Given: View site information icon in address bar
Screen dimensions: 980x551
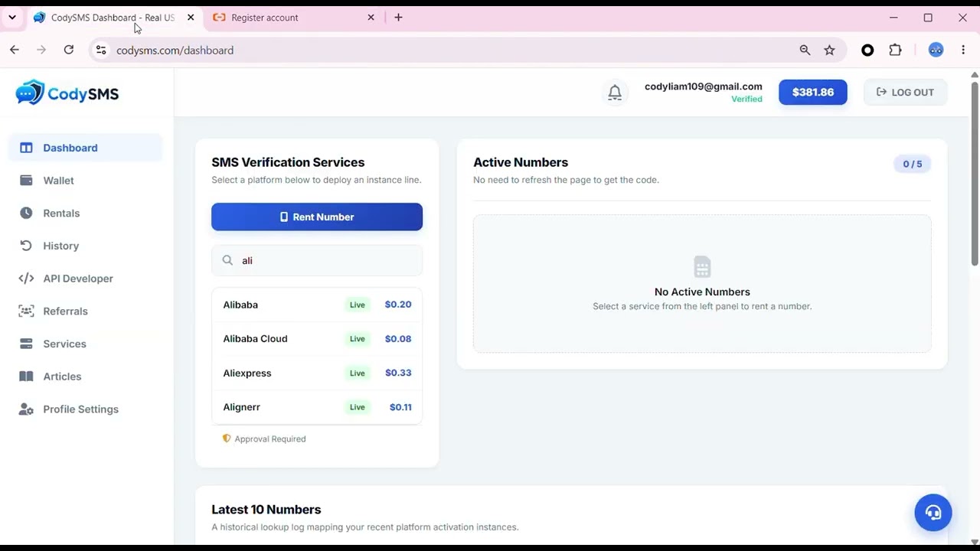Looking at the screenshot, I should (100, 50).
